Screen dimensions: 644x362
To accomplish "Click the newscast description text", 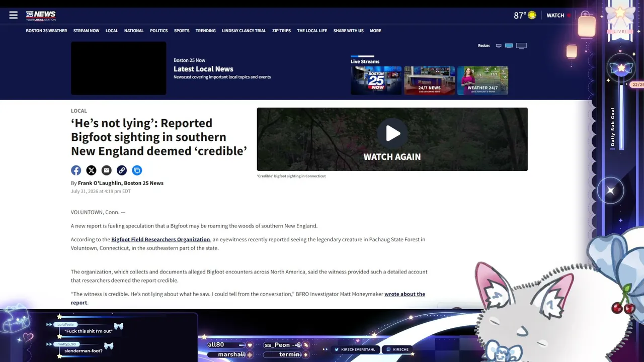I will pyautogui.click(x=222, y=77).
